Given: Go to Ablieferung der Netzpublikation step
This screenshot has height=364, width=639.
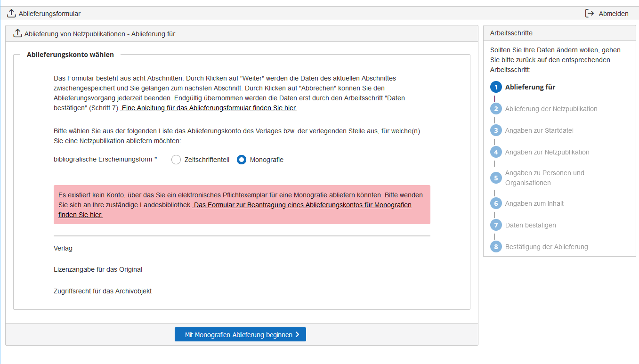Looking at the screenshot, I should [x=551, y=109].
